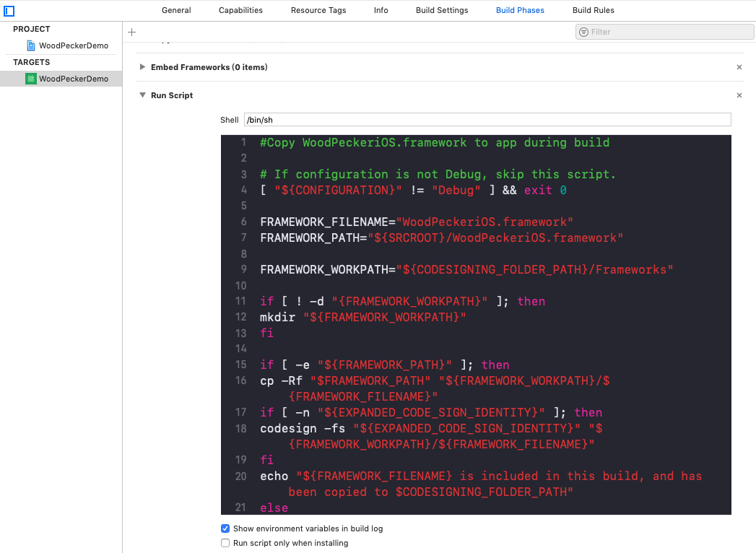Click the TARGETS section header

31,62
